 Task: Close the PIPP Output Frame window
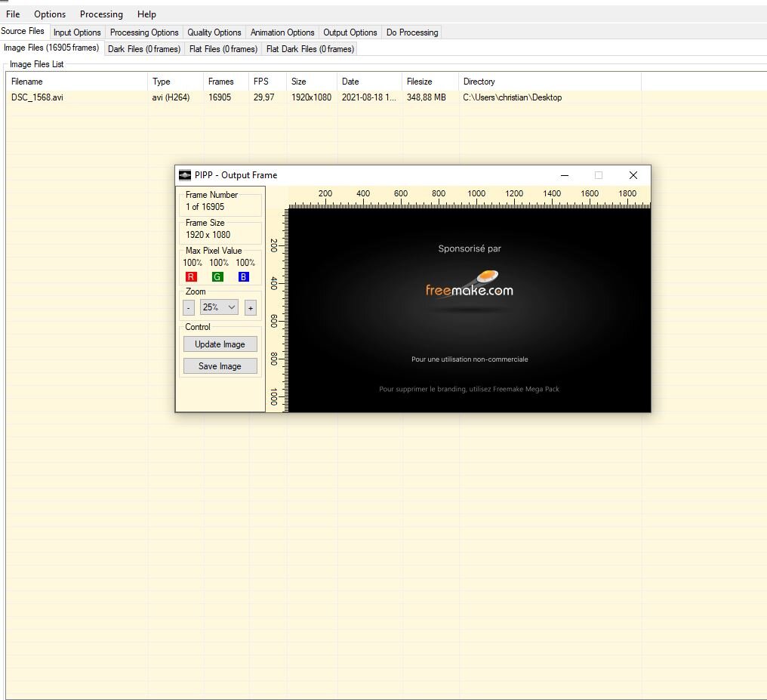click(633, 175)
